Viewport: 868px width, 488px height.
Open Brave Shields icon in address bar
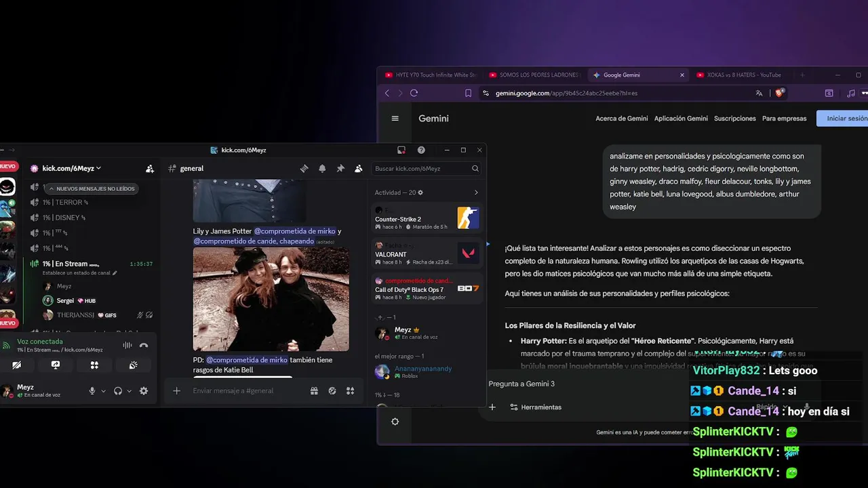(780, 93)
